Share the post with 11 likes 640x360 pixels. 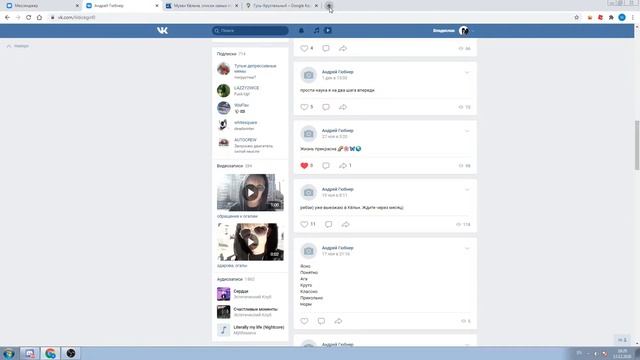345,224
